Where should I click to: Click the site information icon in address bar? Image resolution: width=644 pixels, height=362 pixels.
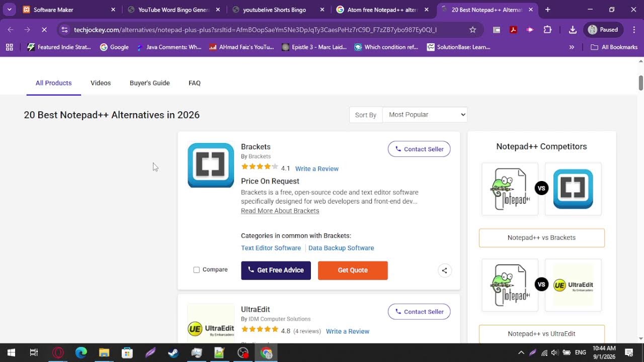(x=64, y=30)
